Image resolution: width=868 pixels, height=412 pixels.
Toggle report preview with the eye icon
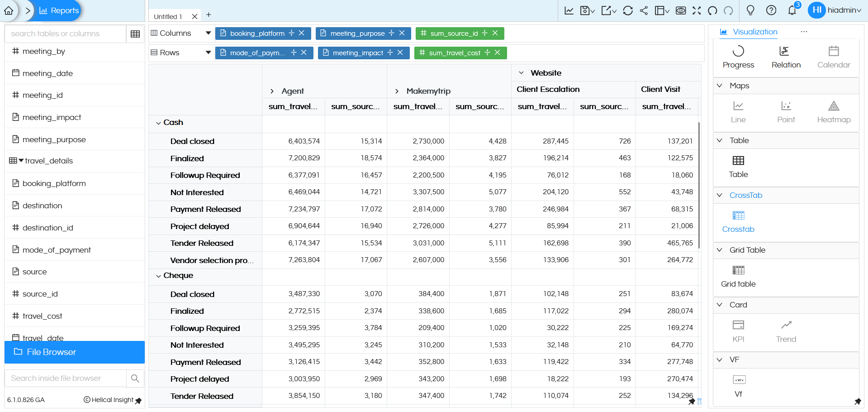point(681,10)
